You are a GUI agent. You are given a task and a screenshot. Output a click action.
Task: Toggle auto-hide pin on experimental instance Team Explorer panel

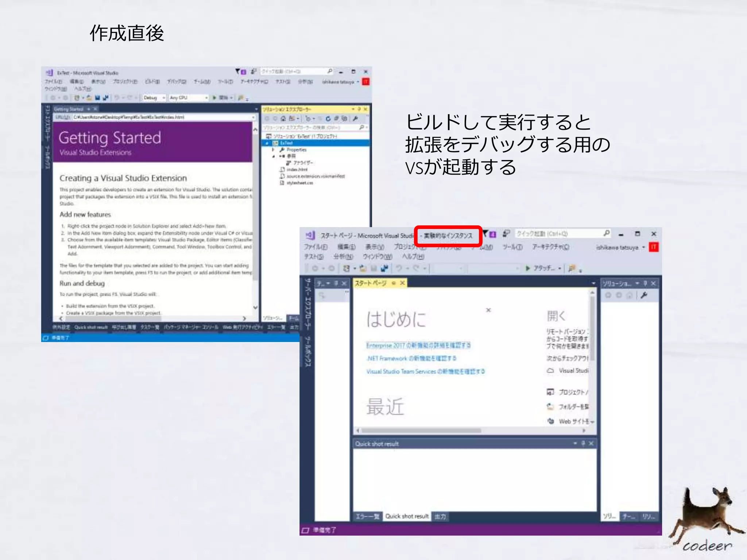click(336, 283)
